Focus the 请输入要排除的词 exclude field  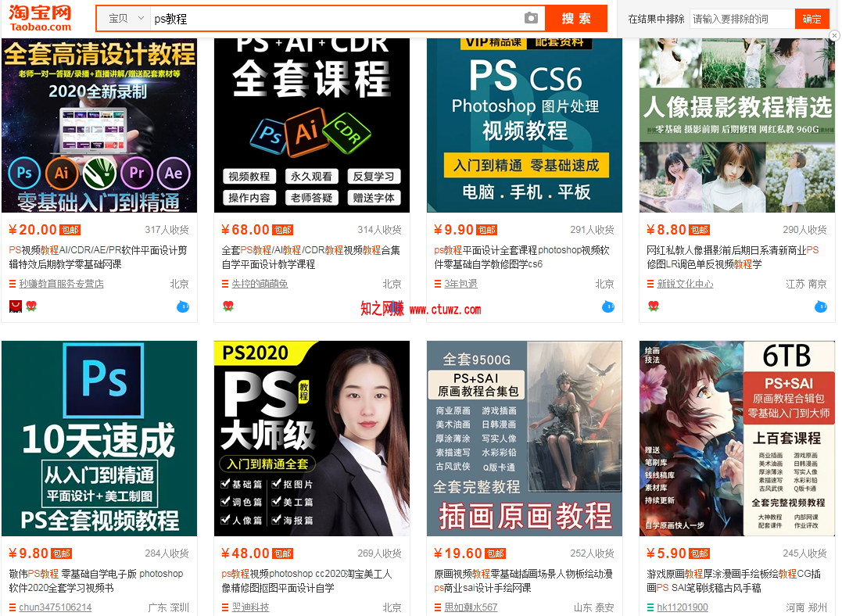pyautogui.click(x=742, y=19)
